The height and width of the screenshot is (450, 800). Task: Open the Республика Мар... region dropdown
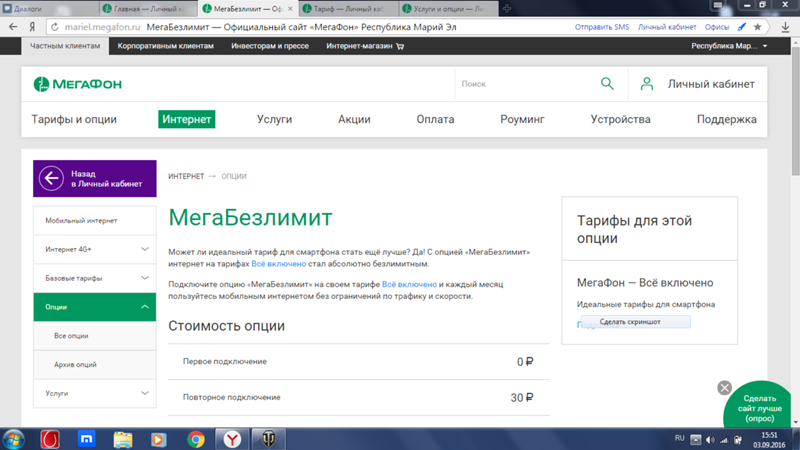[x=729, y=46]
